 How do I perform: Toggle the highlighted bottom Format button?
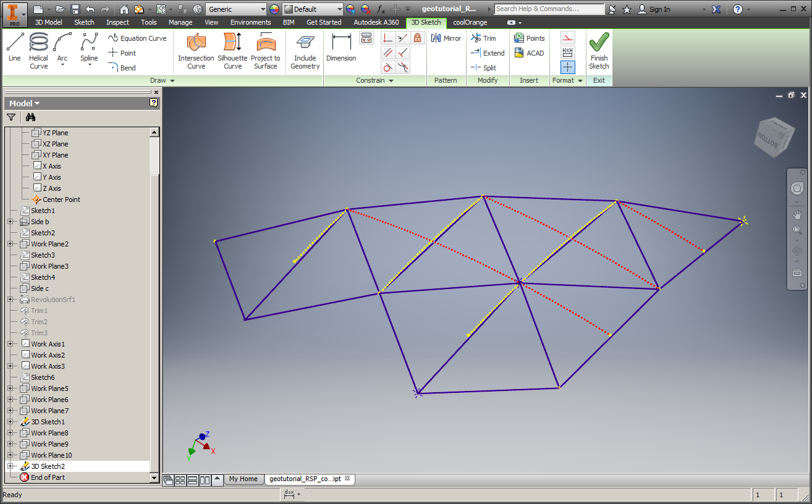568,67
